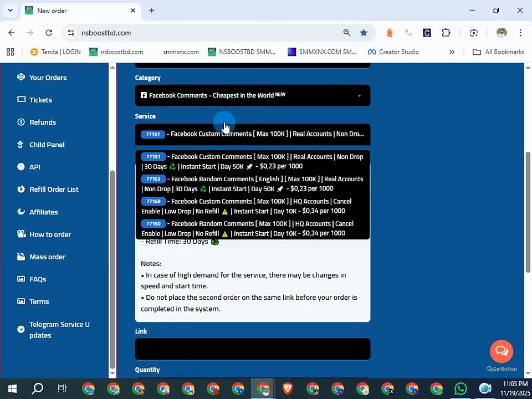The image size is (532, 399).
Task: Open the How to order page
Action: pyautogui.click(x=50, y=234)
